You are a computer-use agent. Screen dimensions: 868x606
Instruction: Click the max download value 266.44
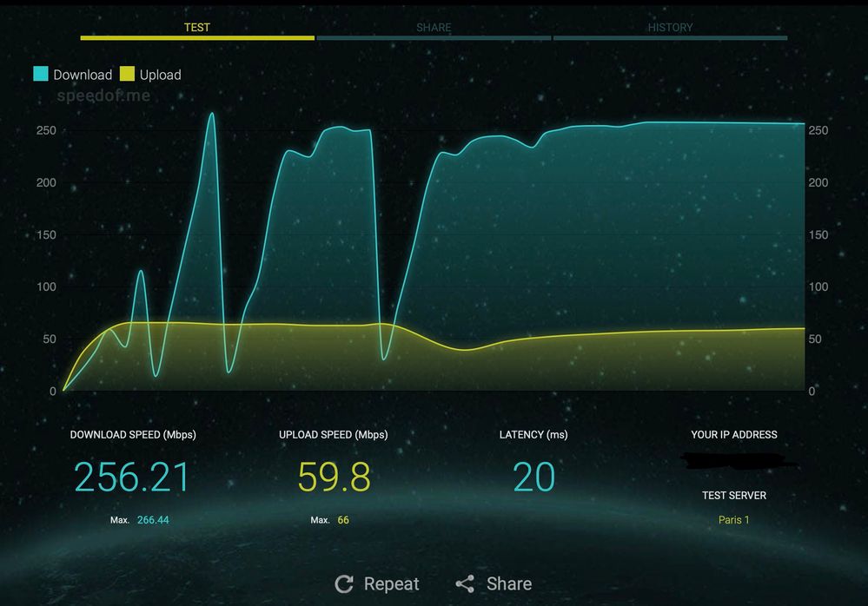point(153,520)
